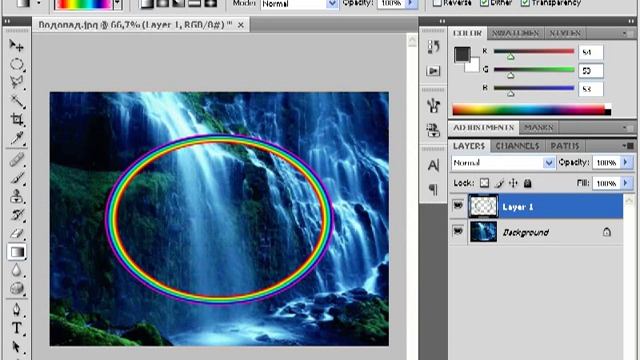Click the gradient preview in options bar

click(84, 4)
